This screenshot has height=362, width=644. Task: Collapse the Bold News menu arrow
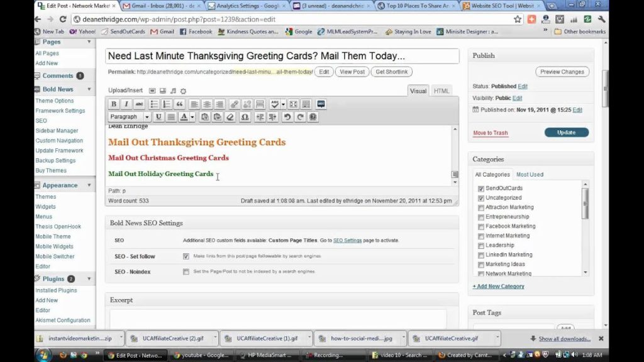pyautogui.click(x=89, y=89)
